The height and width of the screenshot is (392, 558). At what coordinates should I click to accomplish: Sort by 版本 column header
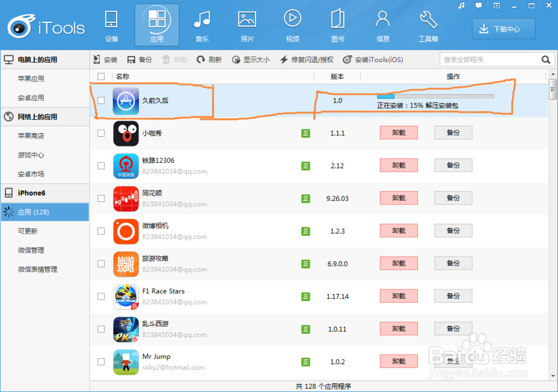point(337,76)
